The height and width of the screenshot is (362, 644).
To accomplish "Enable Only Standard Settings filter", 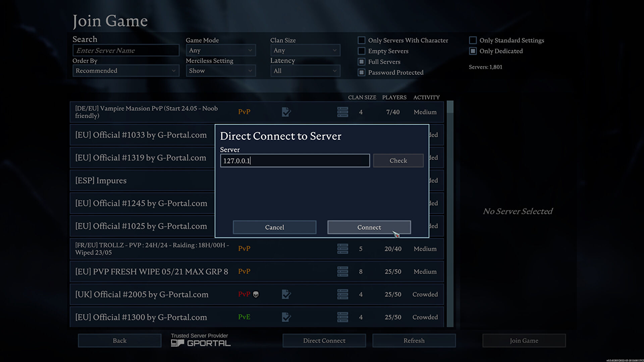I will 472,40.
